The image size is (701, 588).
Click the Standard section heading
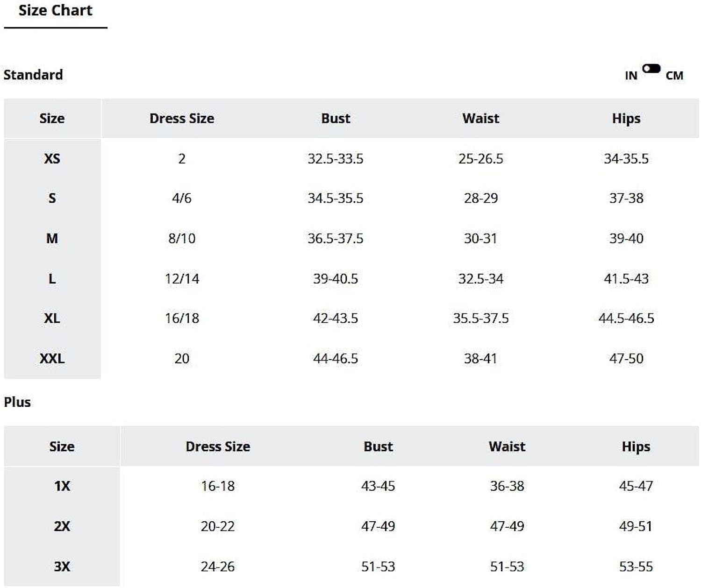(33, 75)
